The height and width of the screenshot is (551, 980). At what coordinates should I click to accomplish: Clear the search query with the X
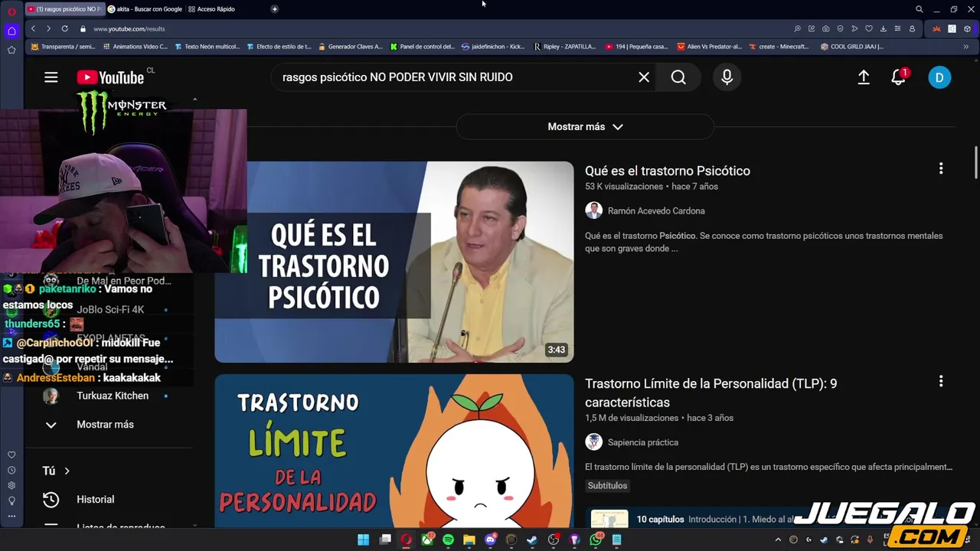(644, 77)
